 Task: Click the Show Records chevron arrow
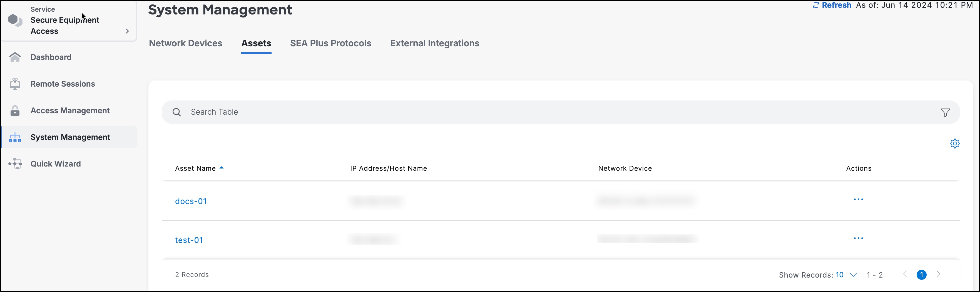click(x=853, y=275)
